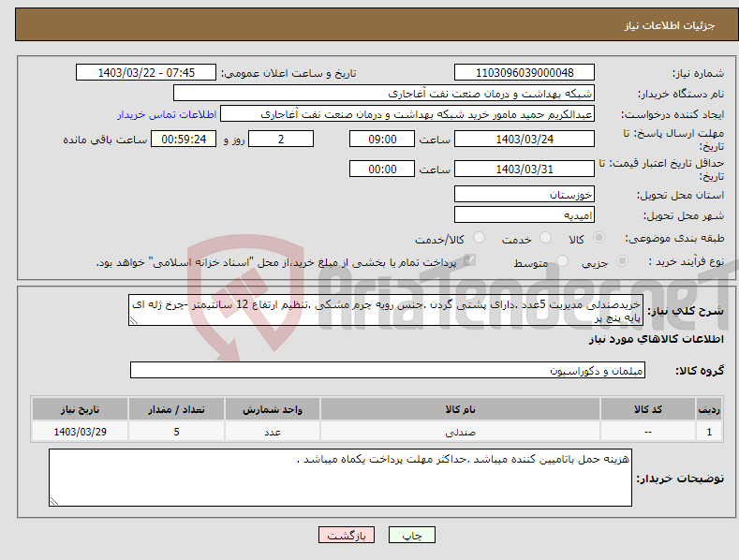Click the general need description textarea
Screen dimensions: 739x560
click(386, 310)
